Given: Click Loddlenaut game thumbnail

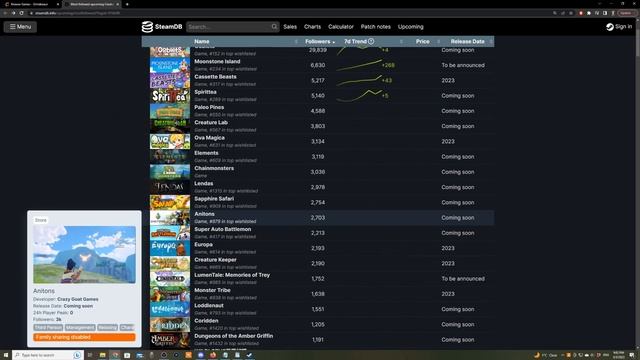Looking at the screenshot, I should coord(170,309).
